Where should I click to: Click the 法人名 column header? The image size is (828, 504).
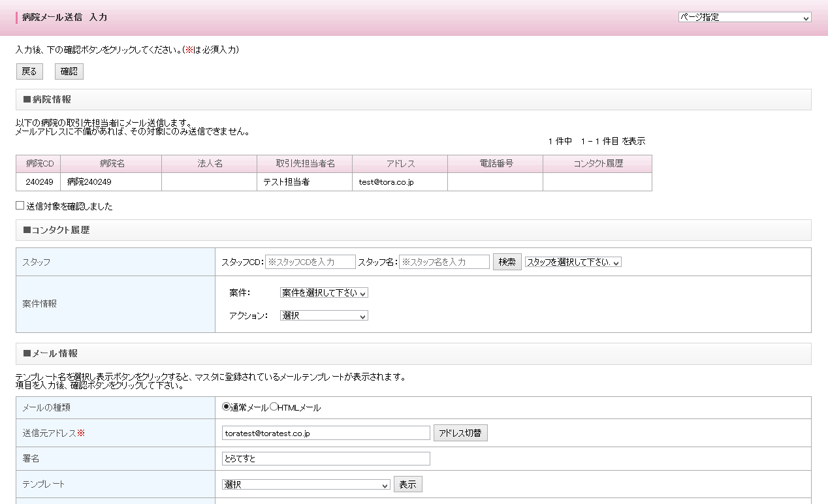click(210, 164)
